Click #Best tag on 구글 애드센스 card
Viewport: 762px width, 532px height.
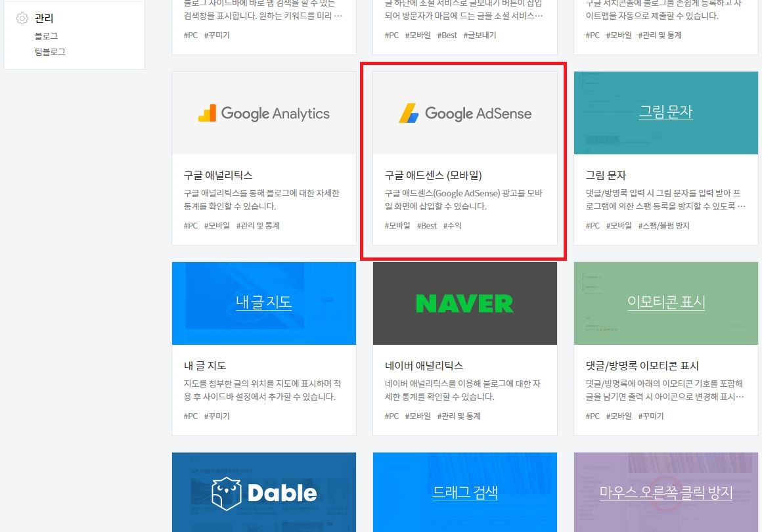click(x=427, y=225)
